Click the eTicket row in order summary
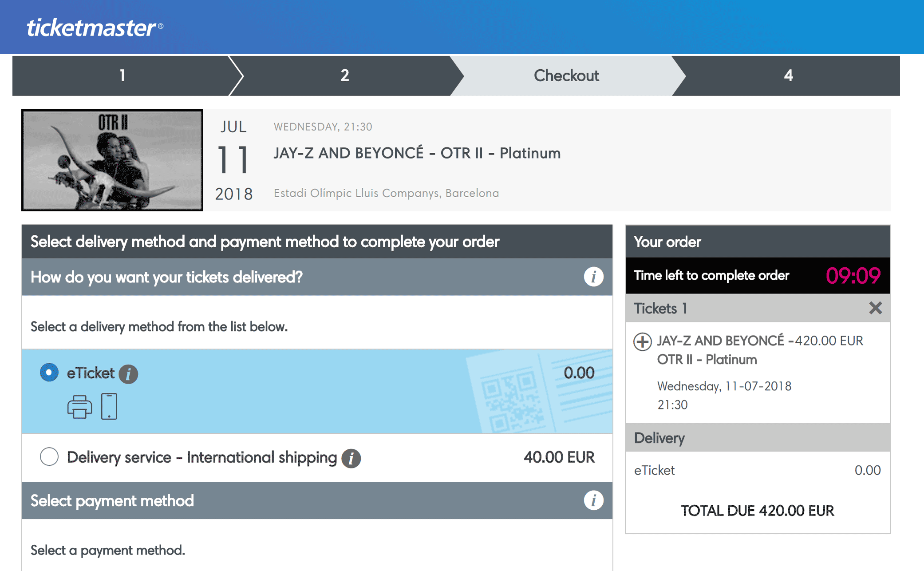Image resolution: width=924 pixels, height=571 pixels. 758,470
